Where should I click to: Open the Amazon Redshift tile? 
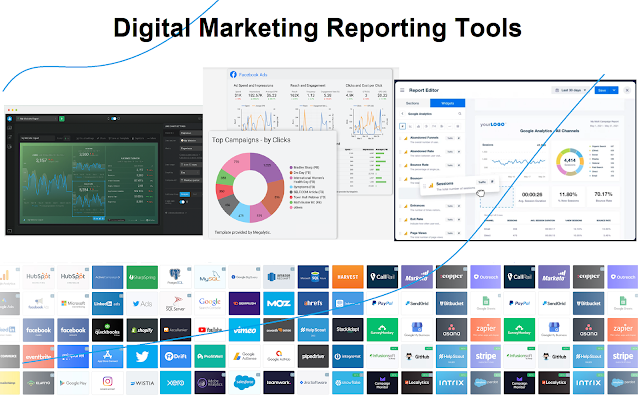pyautogui.click(x=278, y=277)
